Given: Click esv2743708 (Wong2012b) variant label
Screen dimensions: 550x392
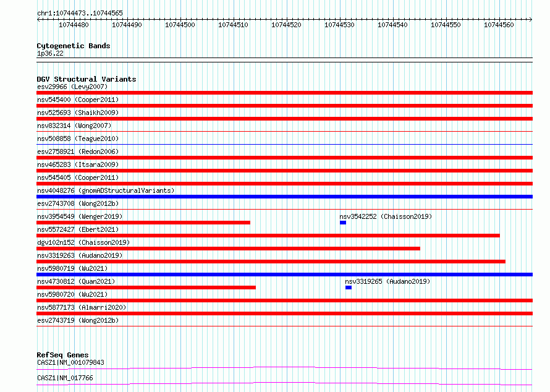Looking at the screenshot, I should point(78,203).
